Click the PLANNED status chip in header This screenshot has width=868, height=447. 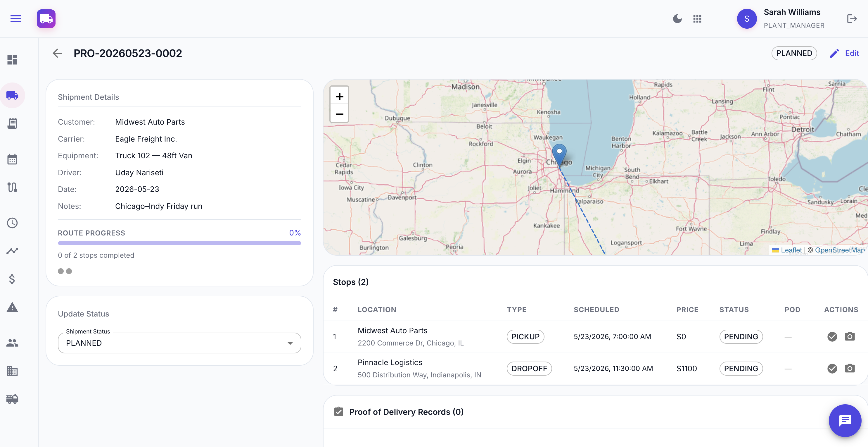(x=794, y=53)
